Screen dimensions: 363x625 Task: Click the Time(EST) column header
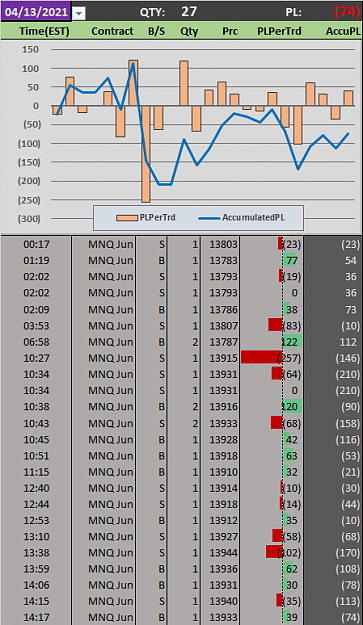click(x=44, y=31)
